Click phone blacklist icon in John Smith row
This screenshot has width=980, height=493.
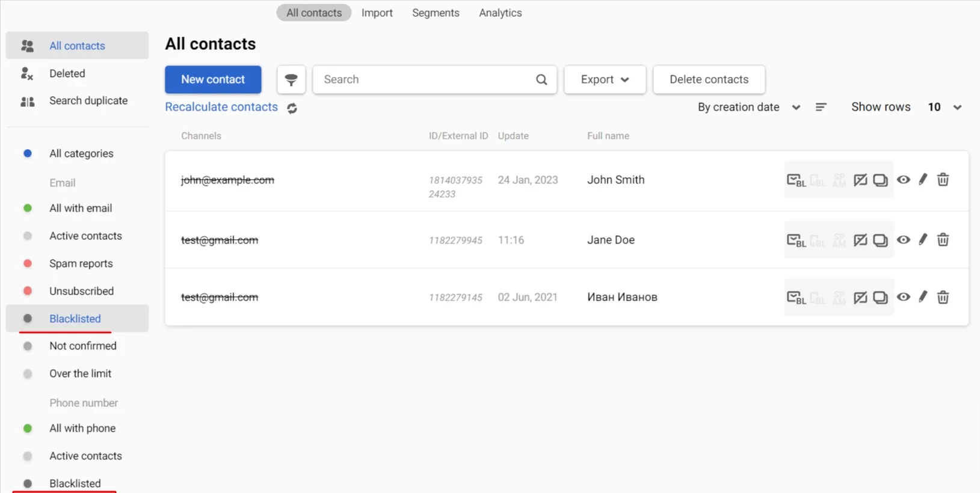coord(818,180)
